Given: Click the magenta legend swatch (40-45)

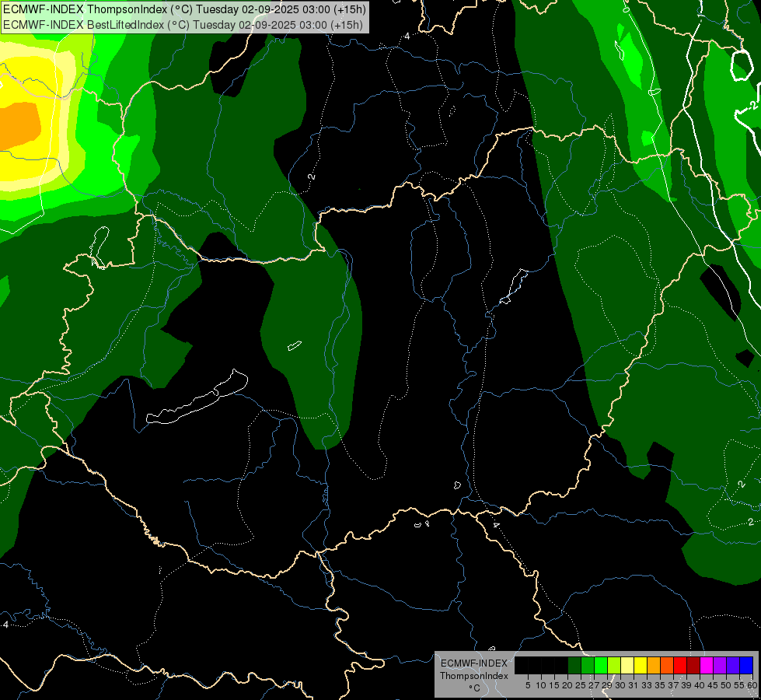Looking at the screenshot, I should (x=707, y=665).
